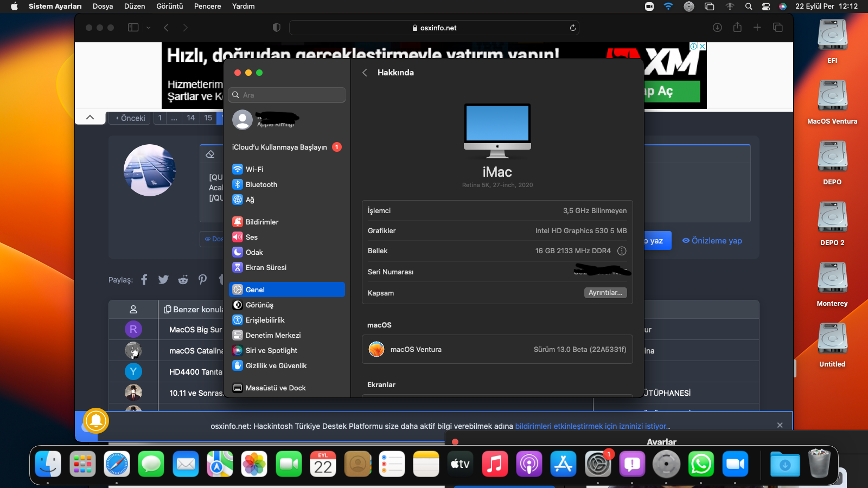Image resolution: width=868 pixels, height=488 pixels.
Task: Click the Önizleme yap link
Action: coord(712,241)
